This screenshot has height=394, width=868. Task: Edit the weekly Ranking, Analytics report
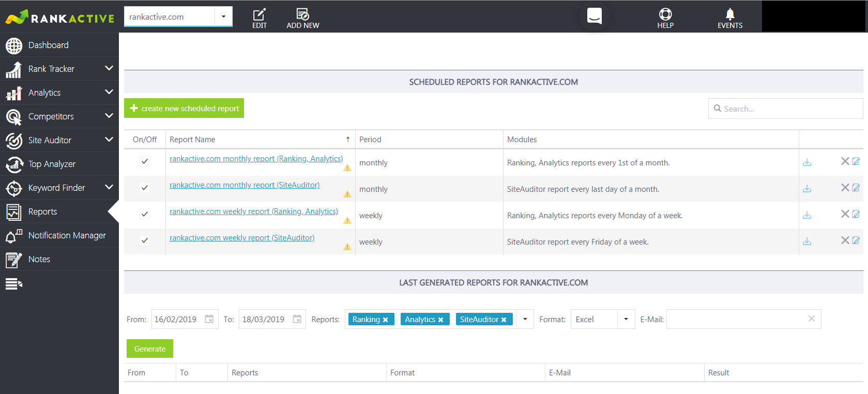856,214
